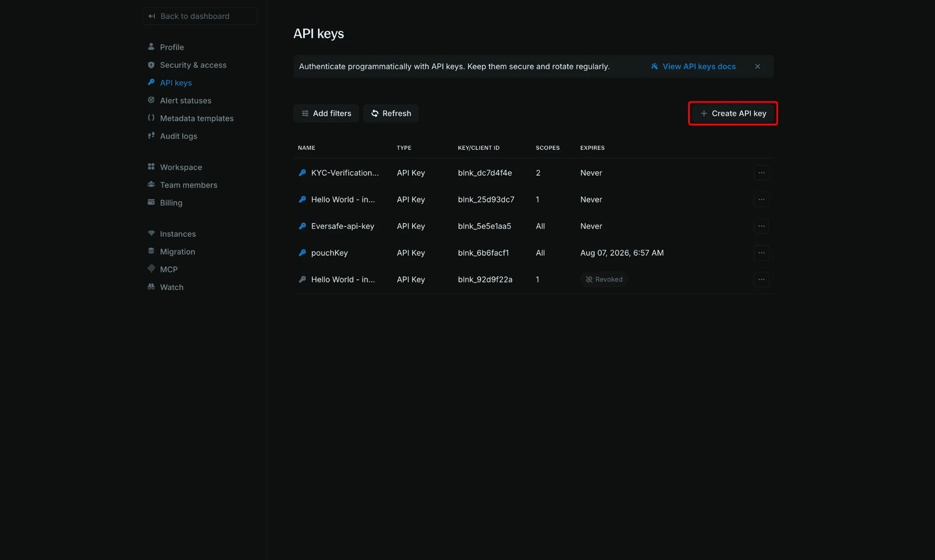This screenshot has width=935, height=560.
Task: Go back to dashboard
Action: click(x=200, y=16)
